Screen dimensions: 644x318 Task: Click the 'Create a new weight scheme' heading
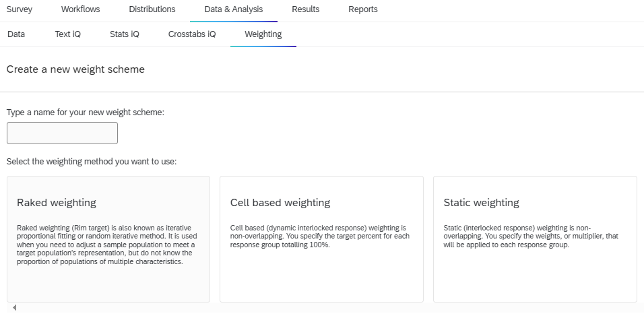(75, 69)
